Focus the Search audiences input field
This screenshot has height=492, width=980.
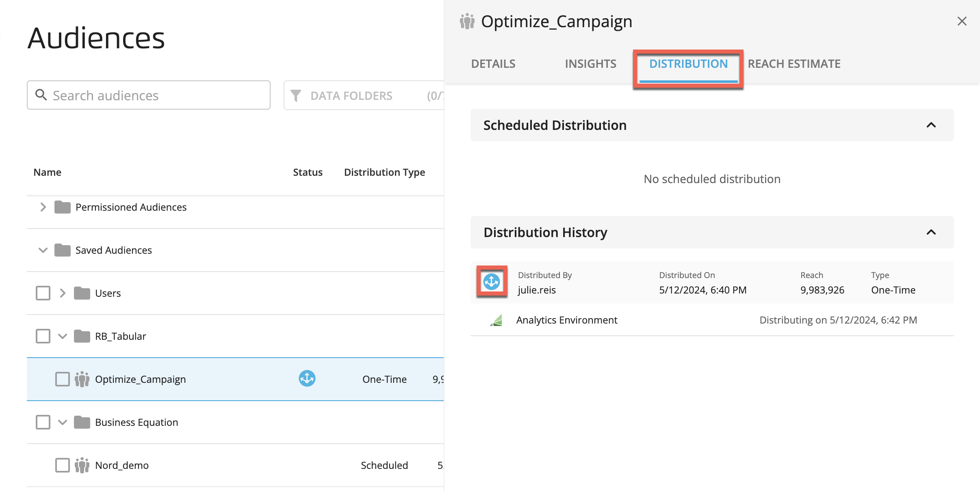point(149,95)
